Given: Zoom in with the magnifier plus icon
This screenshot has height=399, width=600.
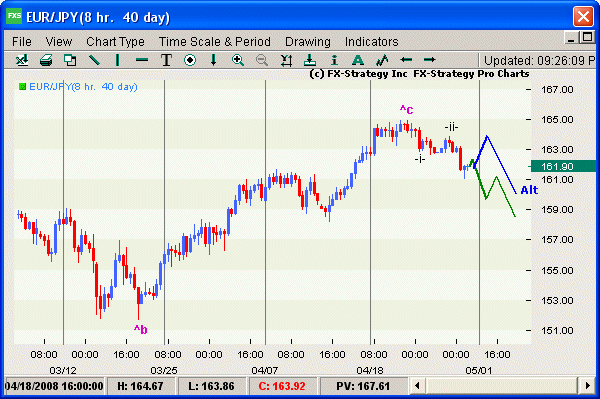Looking at the screenshot, I should click(x=238, y=60).
